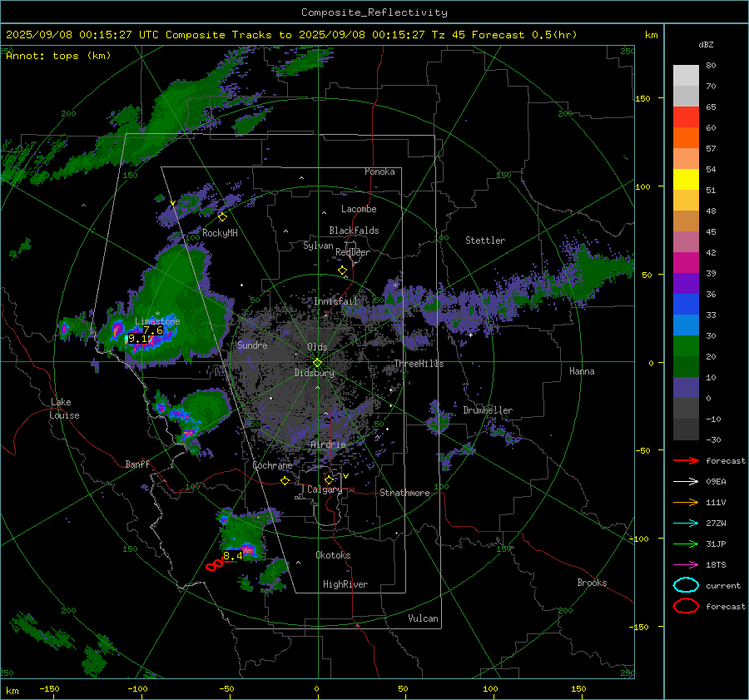The image size is (749, 700).
Task: Pick the light gray 70–80 dBZ color band
Action: (686, 76)
